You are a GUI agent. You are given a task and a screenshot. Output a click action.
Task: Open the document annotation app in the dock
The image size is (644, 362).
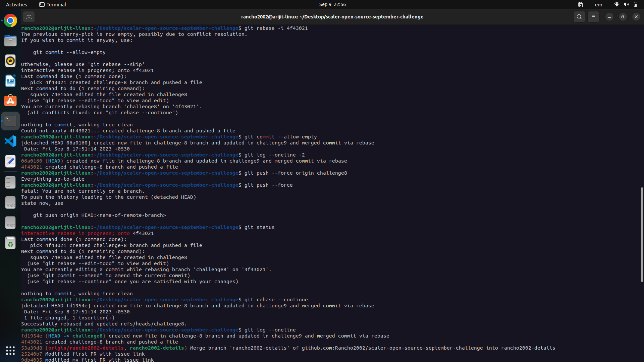coord(10,161)
